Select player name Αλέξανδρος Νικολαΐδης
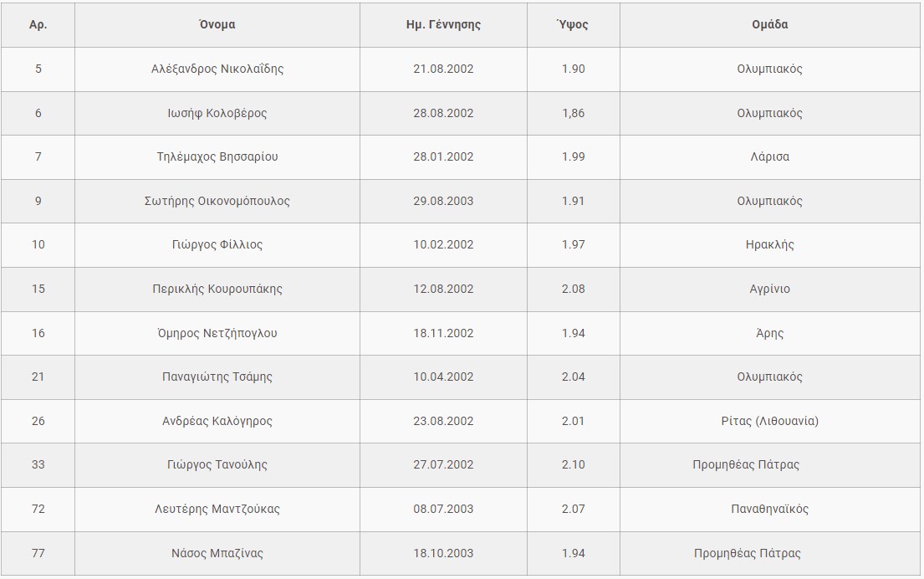 pos(217,69)
